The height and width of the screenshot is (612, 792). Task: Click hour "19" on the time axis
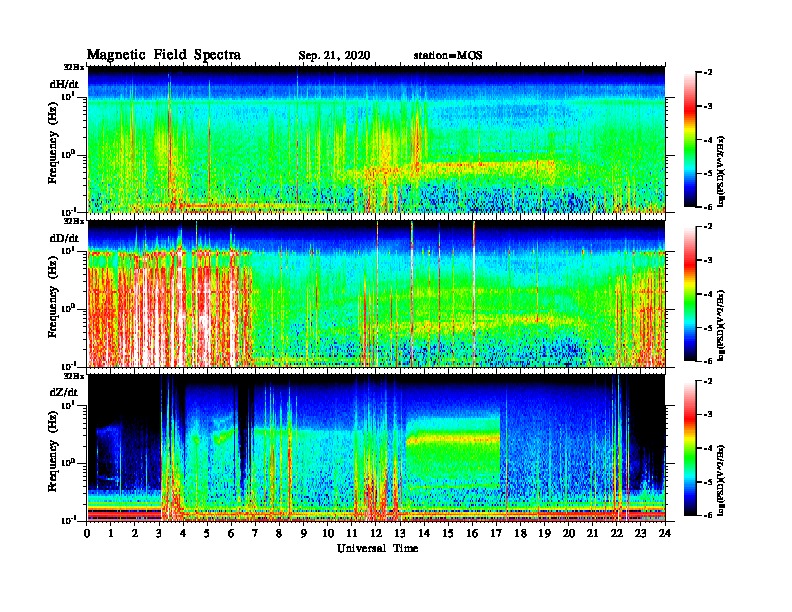click(x=544, y=533)
